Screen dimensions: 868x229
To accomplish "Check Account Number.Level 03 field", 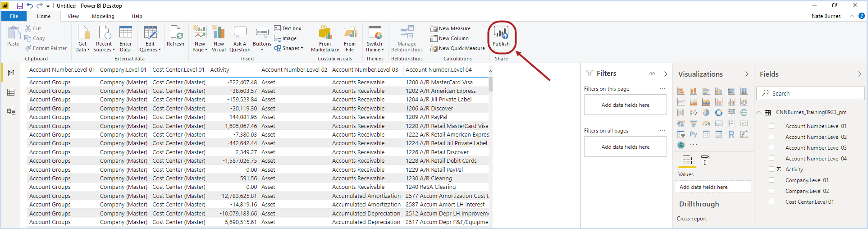I will [x=771, y=148].
